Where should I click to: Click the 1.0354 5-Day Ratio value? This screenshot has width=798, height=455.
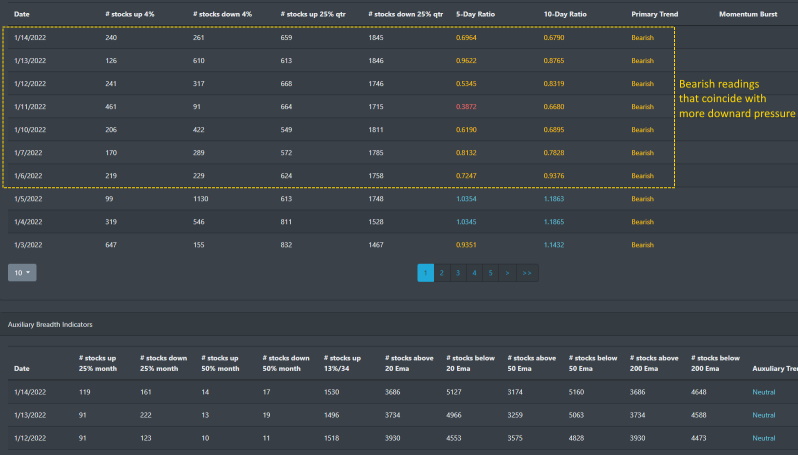pyautogui.click(x=466, y=199)
